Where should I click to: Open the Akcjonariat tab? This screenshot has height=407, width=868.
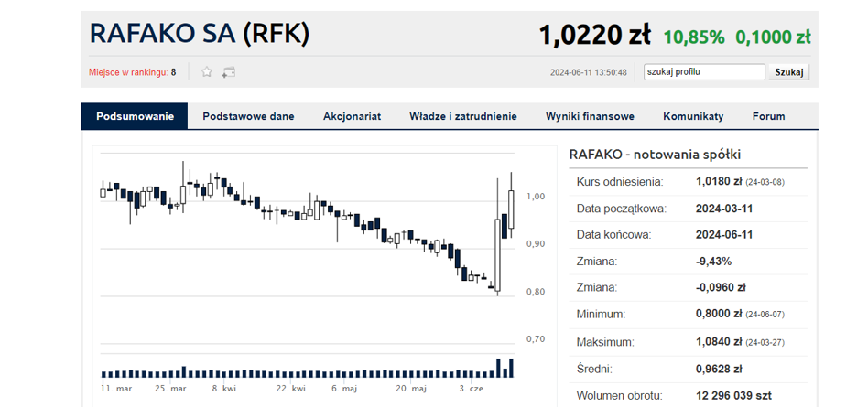point(353,116)
